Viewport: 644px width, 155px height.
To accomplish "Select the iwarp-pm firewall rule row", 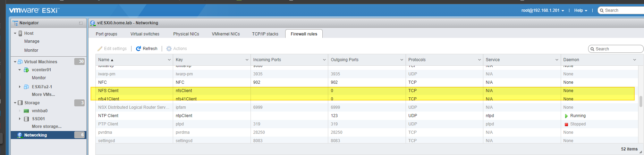I will pos(367,74).
